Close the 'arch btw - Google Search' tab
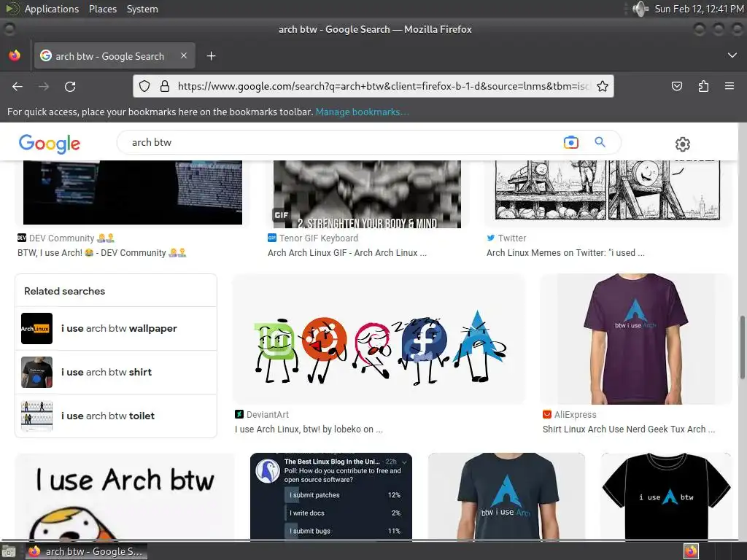The width and height of the screenshot is (747, 560). (184, 55)
